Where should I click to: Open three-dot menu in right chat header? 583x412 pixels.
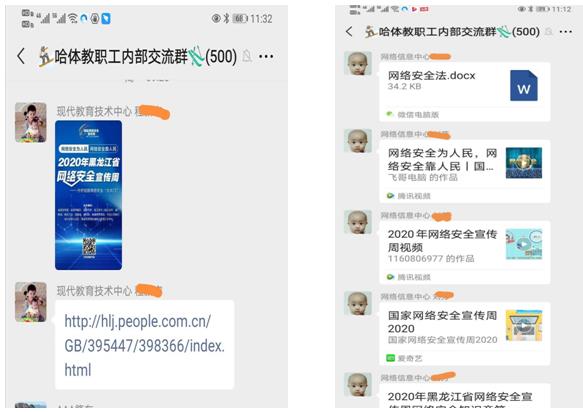(566, 32)
